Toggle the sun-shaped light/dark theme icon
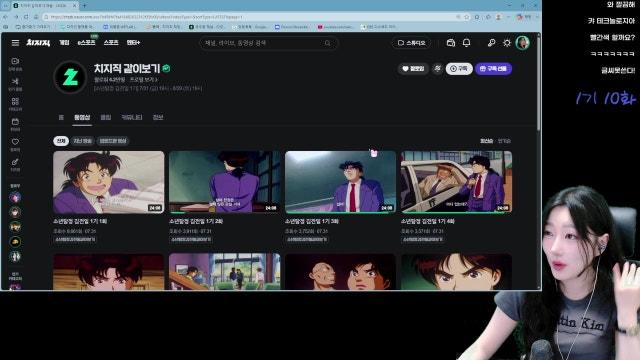 pyautogui.click(x=507, y=43)
